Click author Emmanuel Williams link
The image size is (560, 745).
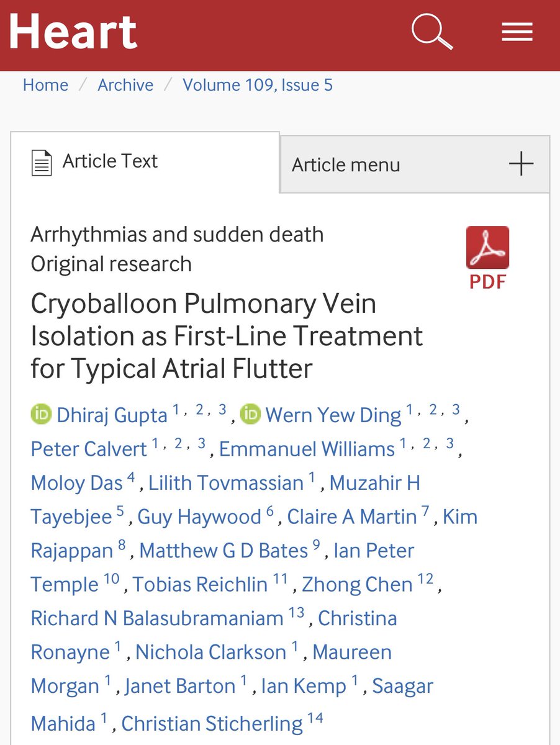pyautogui.click(x=307, y=449)
